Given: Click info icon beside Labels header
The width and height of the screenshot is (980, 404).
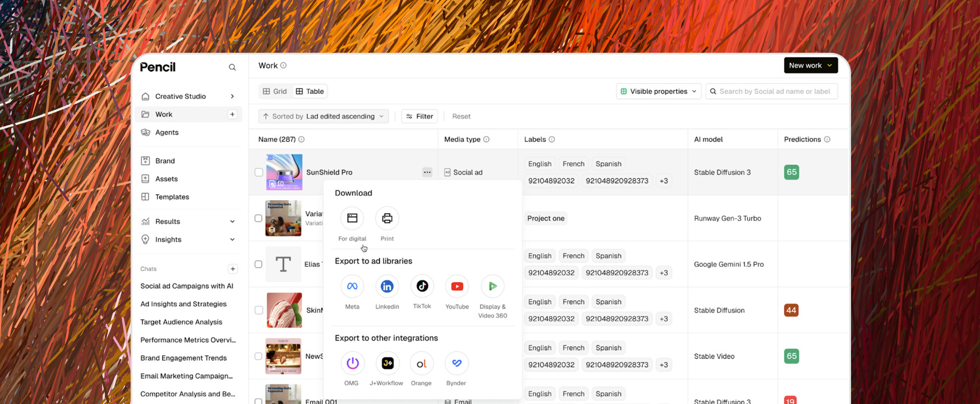Looking at the screenshot, I should point(552,139).
